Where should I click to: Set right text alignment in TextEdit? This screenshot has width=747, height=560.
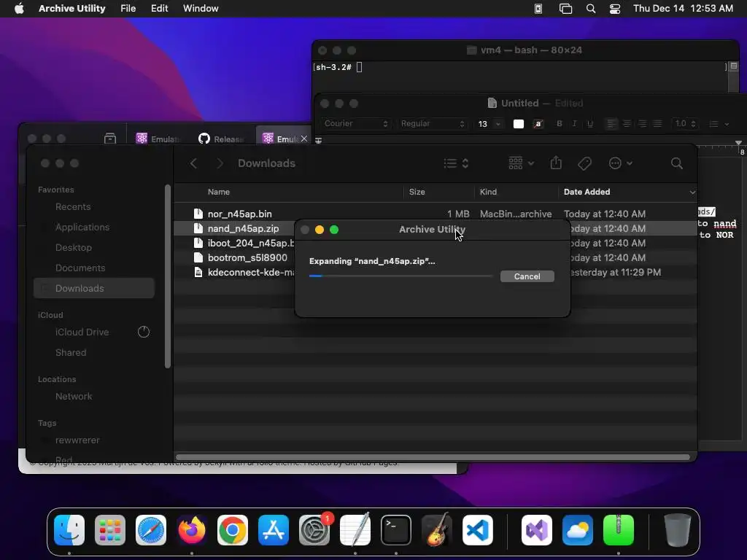coord(643,124)
